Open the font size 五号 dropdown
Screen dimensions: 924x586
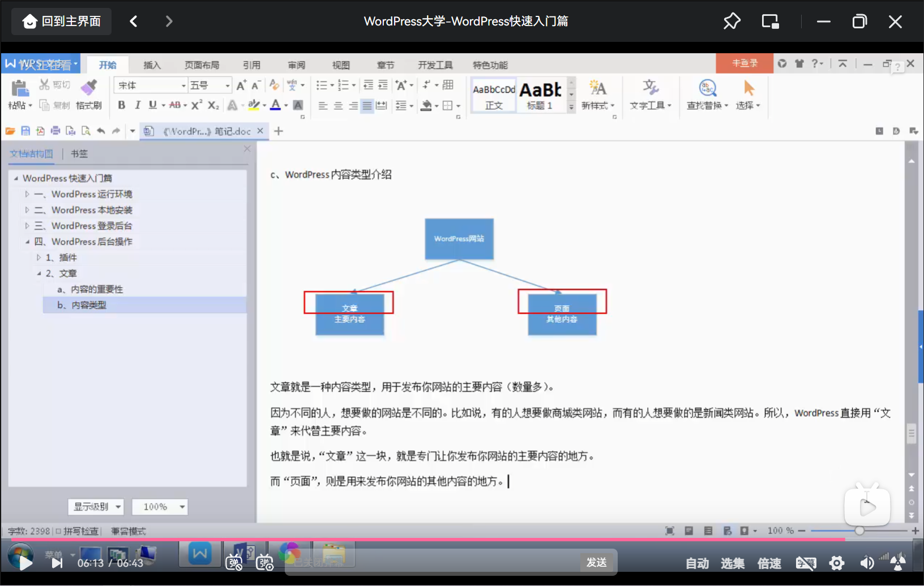228,86
